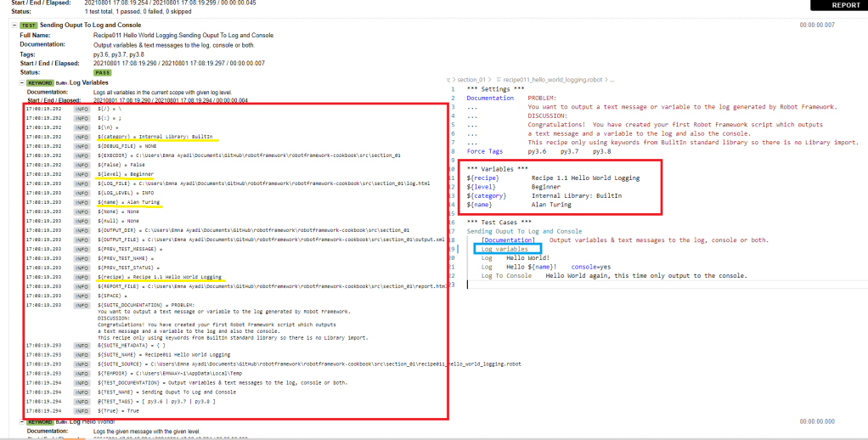The image size is (868, 440).
Task: Click the green KEYWORD badge for Log Variables
Action: 40,83
